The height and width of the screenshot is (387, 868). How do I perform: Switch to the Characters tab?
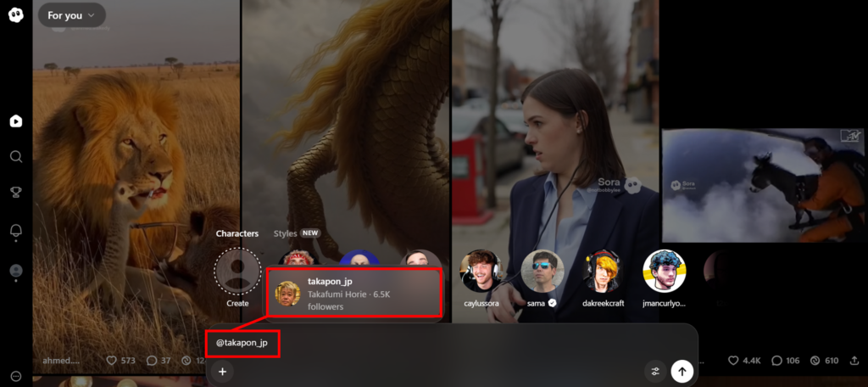(x=236, y=233)
